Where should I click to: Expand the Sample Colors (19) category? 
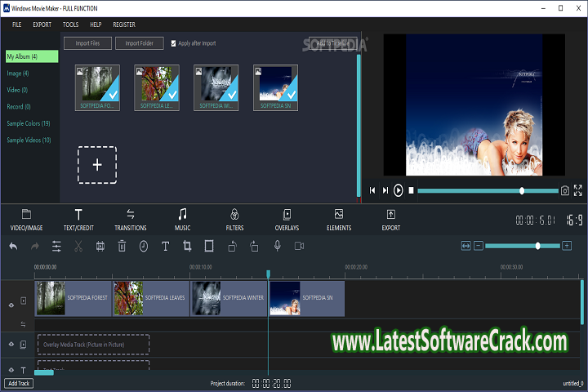(29, 123)
